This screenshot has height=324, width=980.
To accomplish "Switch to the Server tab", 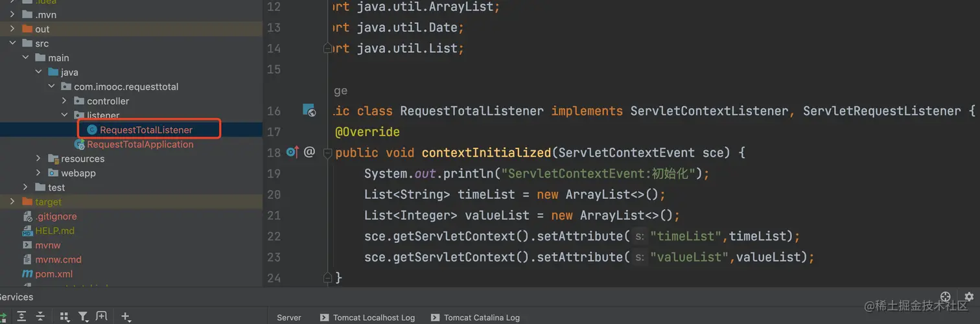I will (289, 318).
